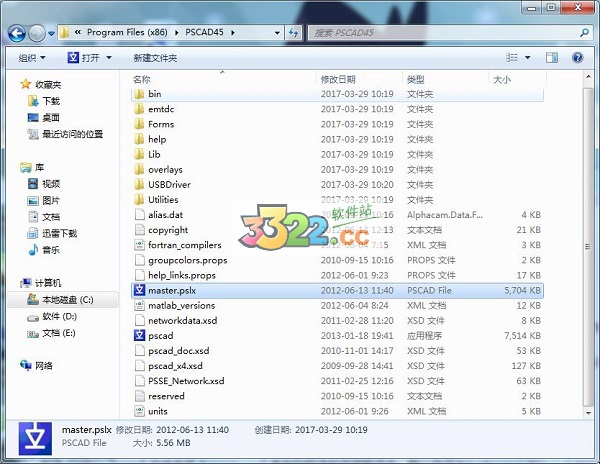
Task: Sort by 大小 column header
Action: (502, 79)
